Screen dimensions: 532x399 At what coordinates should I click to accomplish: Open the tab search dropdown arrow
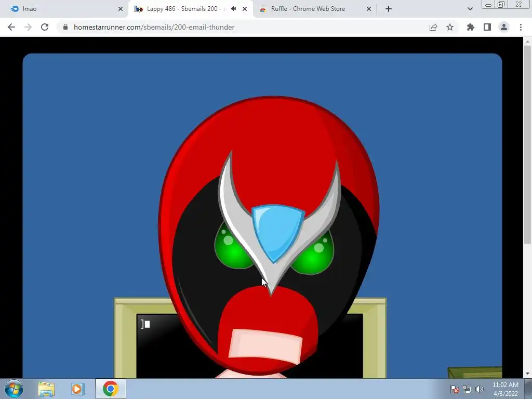[470, 9]
